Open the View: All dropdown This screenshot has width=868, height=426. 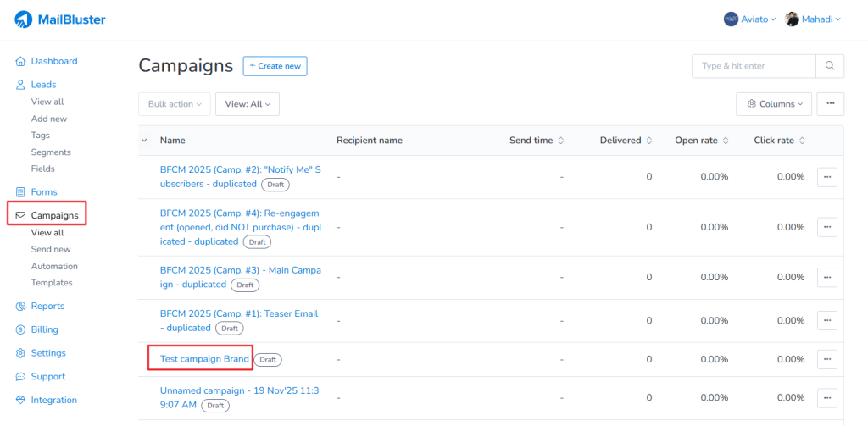click(247, 104)
